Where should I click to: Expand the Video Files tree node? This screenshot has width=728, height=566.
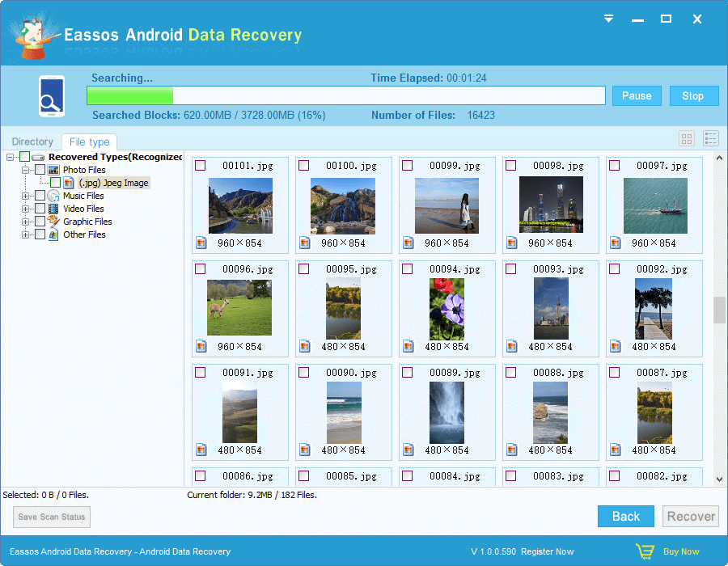[x=26, y=209]
